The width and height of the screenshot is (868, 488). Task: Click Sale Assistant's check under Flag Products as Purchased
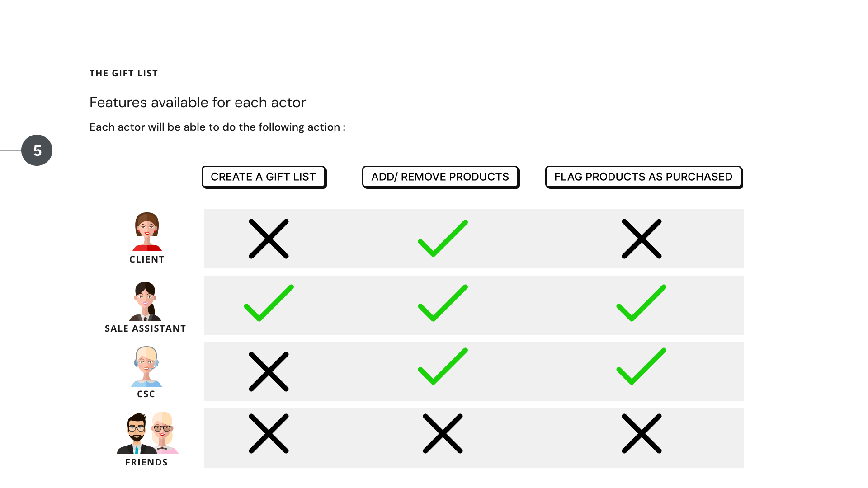coord(641,303)
